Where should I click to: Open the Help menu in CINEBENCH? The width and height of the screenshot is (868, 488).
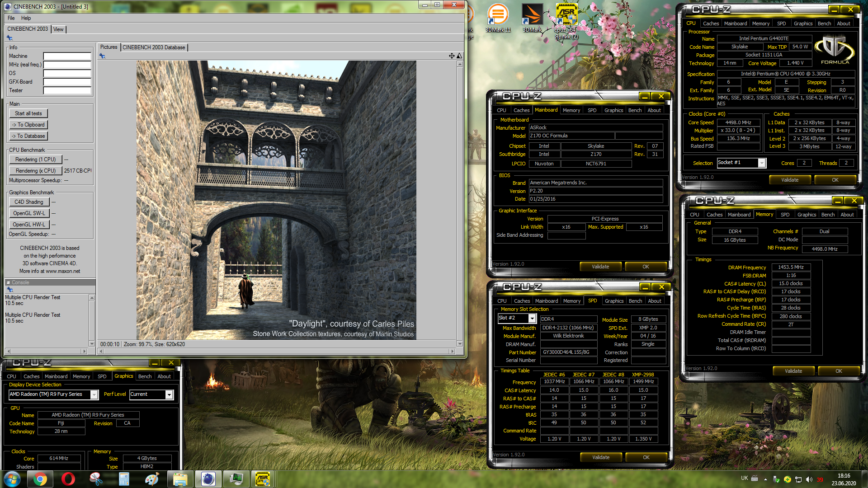click(26, 18)
